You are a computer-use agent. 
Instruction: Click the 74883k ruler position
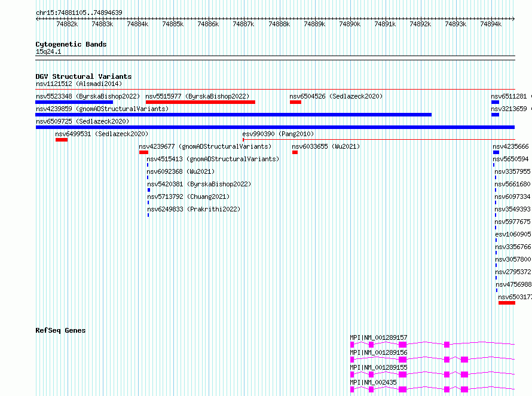(x=102, y=24)
